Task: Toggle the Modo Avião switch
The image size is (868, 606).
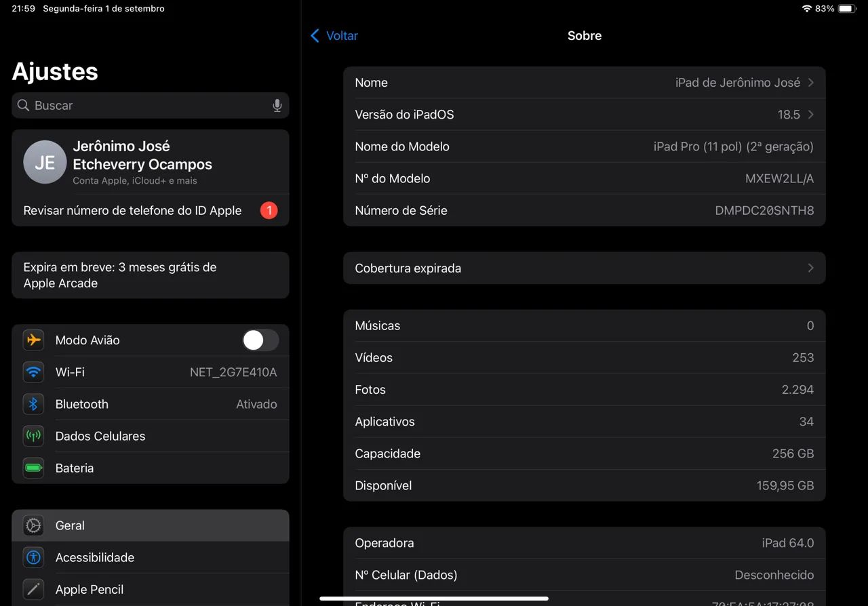Action: tap(260, 340)
